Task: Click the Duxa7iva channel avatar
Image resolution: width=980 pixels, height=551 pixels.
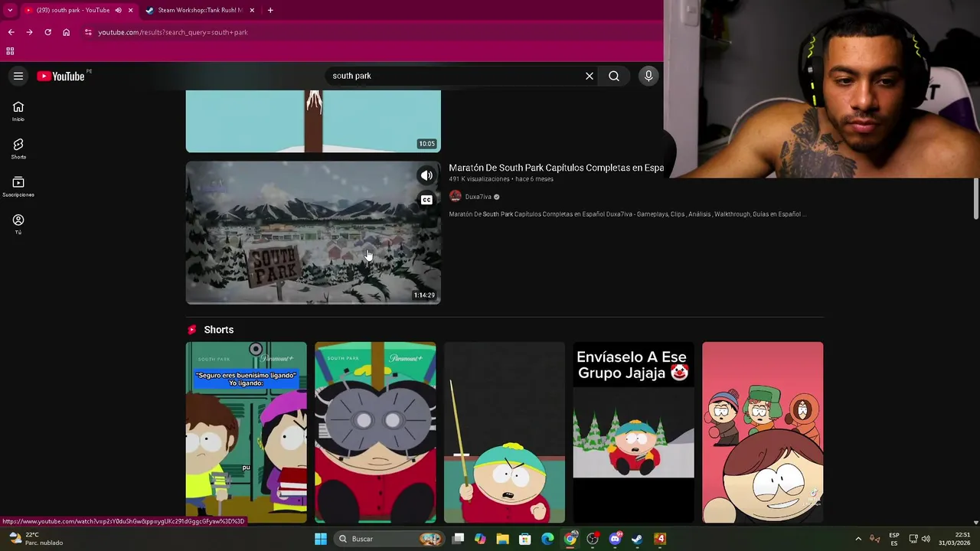Action: pos(456,197)
